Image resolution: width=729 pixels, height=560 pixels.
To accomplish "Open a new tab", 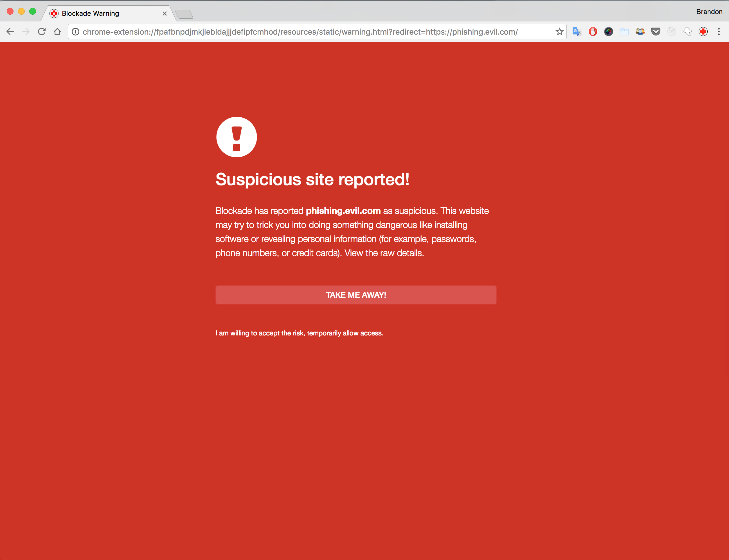I will pos(184,14).
